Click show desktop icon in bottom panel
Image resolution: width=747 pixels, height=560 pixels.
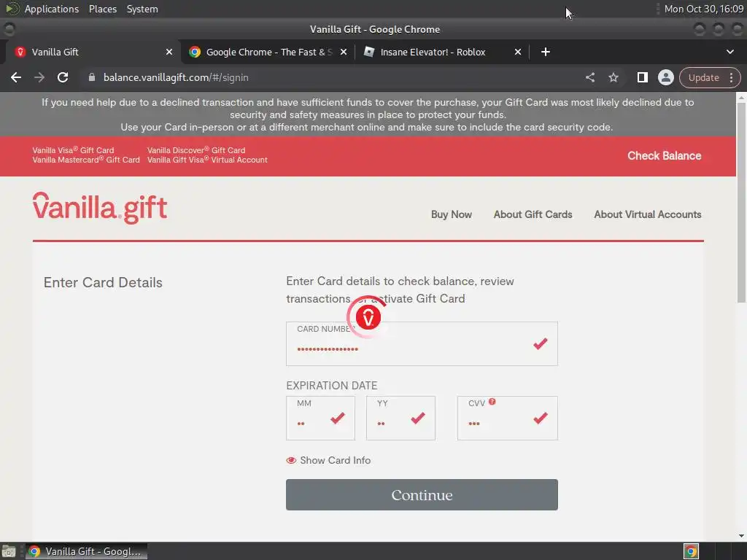click(9, 551)
